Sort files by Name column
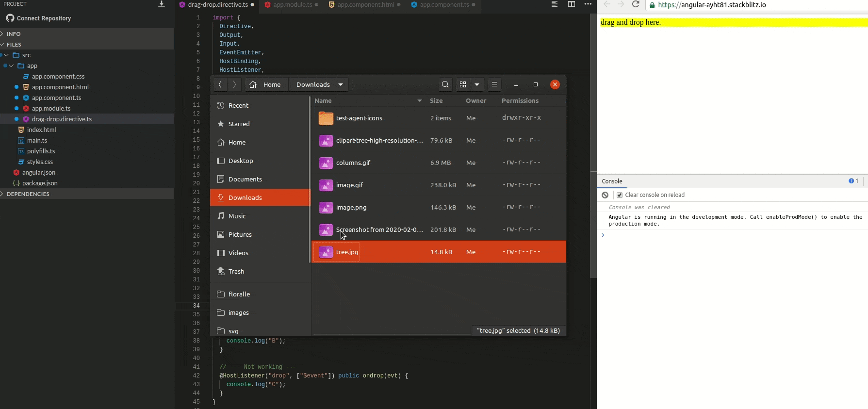The height and width of the screenshot is (409, 868). (x=368, y=101)
